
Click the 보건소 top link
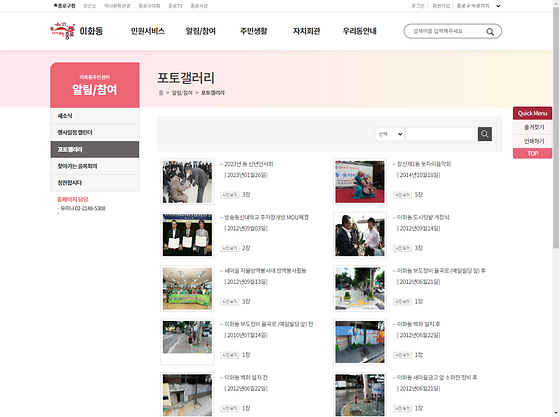(90, 6)
